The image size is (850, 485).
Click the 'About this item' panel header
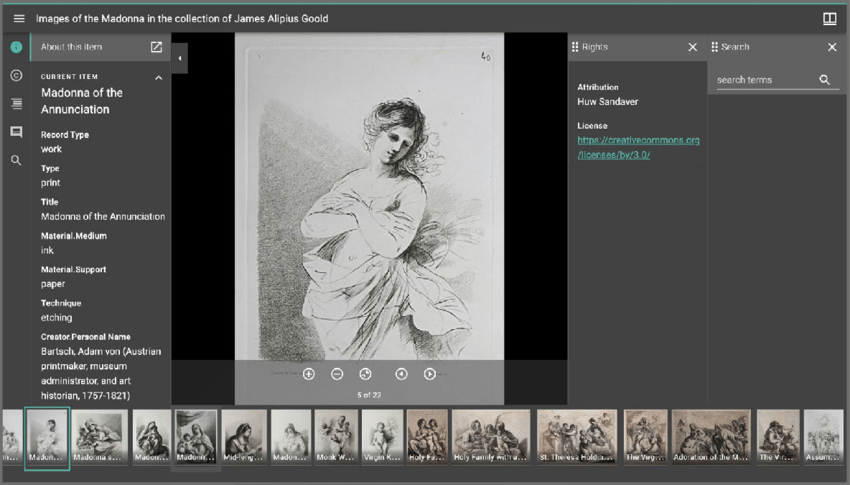101,47
